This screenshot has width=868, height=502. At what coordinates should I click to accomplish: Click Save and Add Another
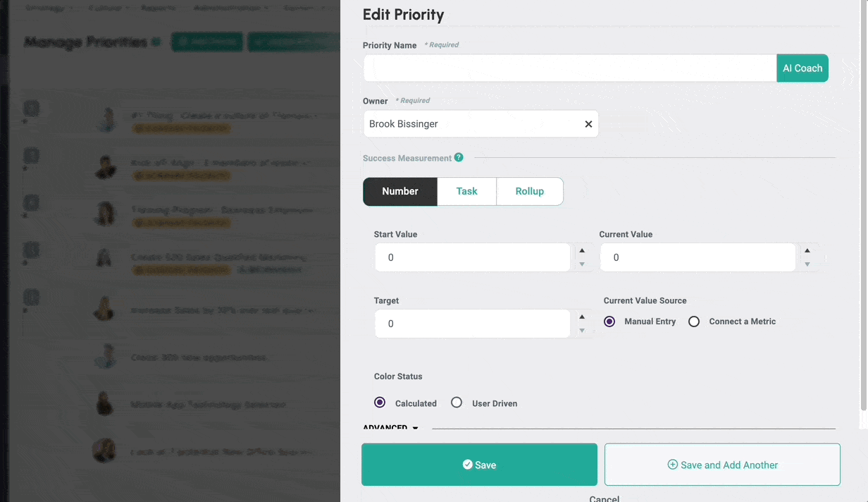click(722, 465)
